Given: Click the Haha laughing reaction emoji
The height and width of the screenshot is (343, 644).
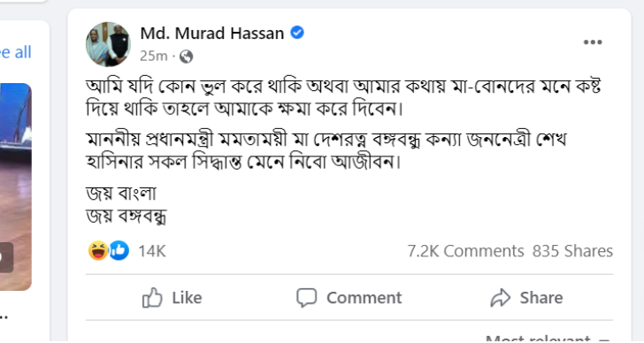Looking at the screenshot, I should (x=98, y=251).
